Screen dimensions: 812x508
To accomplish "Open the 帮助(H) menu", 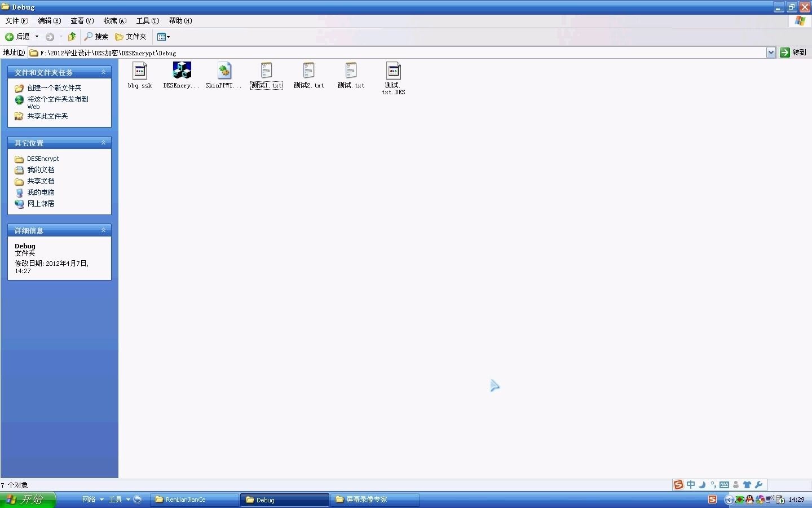I will click(180, 21).
